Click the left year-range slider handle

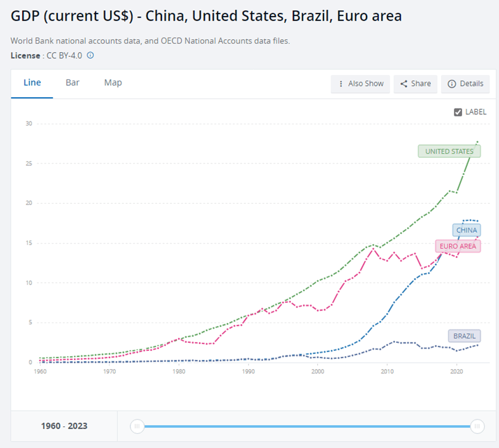pos(137,426)
